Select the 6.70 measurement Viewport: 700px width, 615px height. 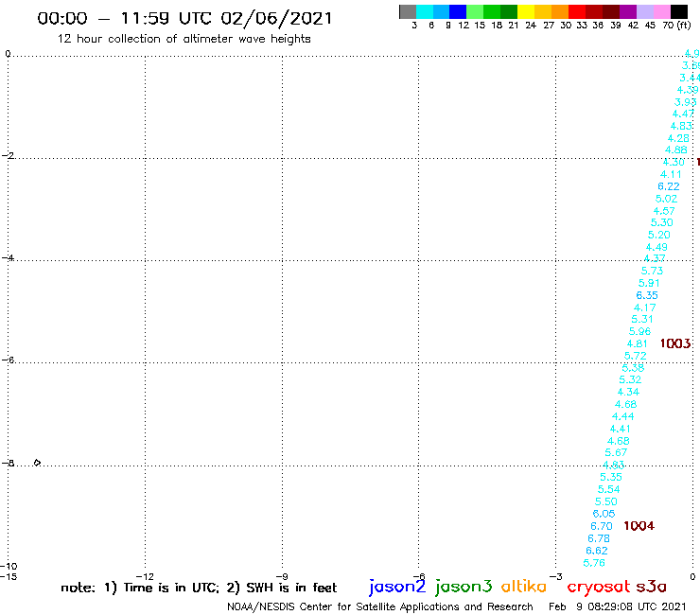[602, 527]
